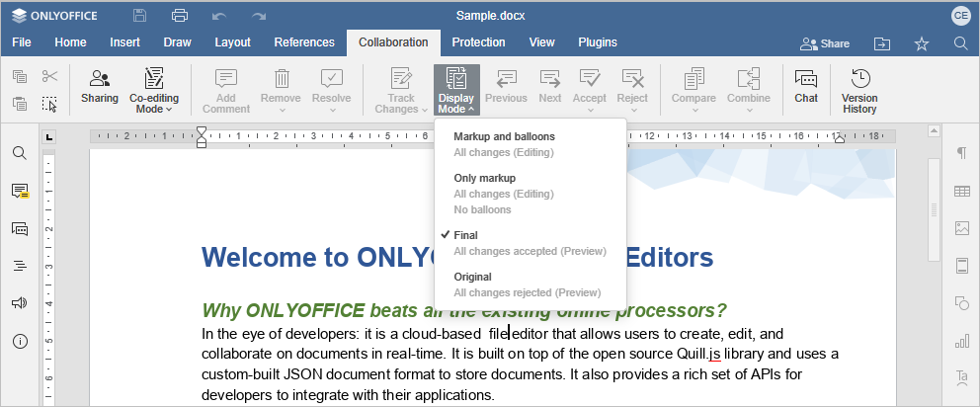Click the Add Comment icon
The image size is (980, 407).
point(226,78)
